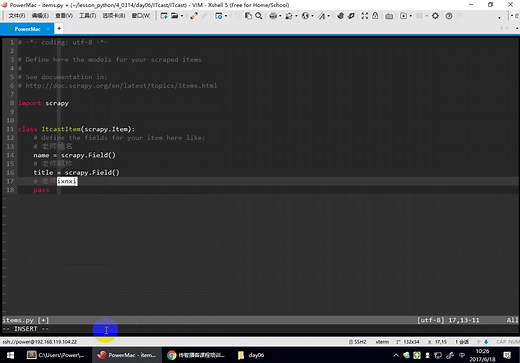Launch Xftp via red swirl icon

click(x=340, y=16)
